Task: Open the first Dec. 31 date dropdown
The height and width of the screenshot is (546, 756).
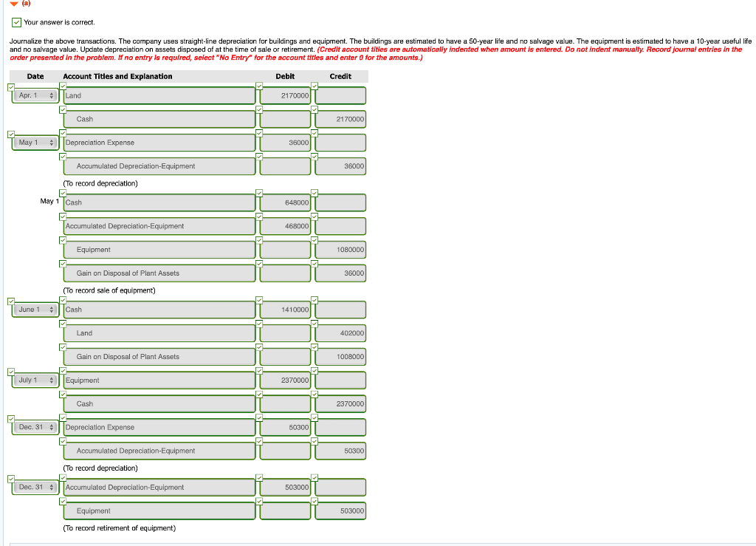Action: click(x=35, y=427)
